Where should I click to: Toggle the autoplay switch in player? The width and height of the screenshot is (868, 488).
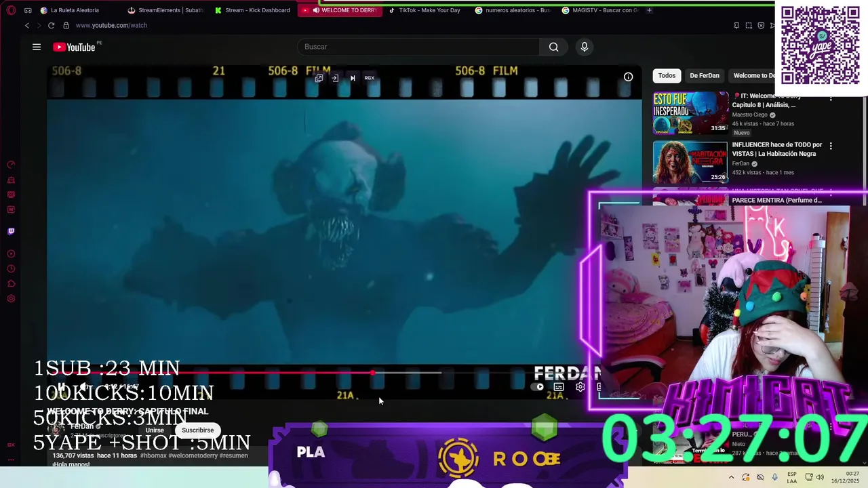click(538, 387)
